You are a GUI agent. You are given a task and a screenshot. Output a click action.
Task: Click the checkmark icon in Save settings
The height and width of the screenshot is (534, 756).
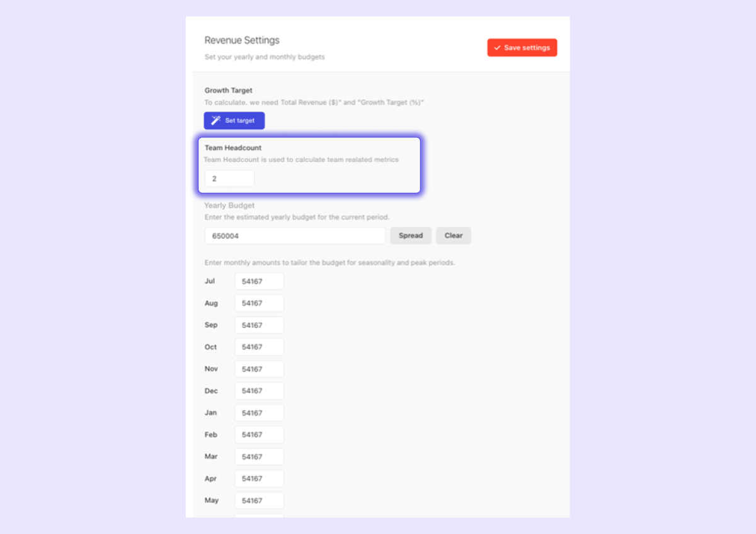coord(497,48)
